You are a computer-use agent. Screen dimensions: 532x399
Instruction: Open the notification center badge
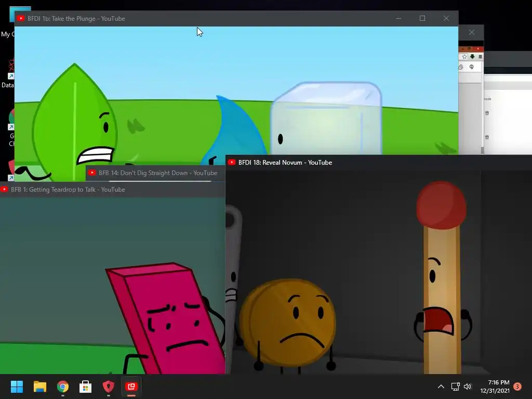(517, 387)
